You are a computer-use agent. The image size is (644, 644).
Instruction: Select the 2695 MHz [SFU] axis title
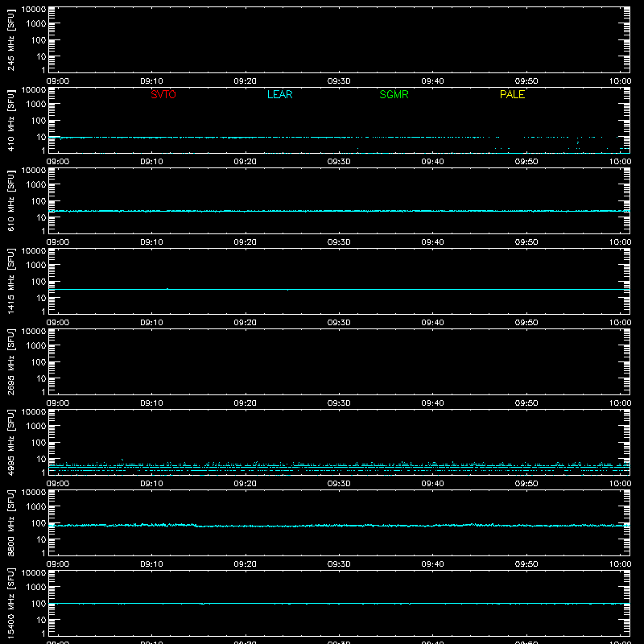(11, 362)
